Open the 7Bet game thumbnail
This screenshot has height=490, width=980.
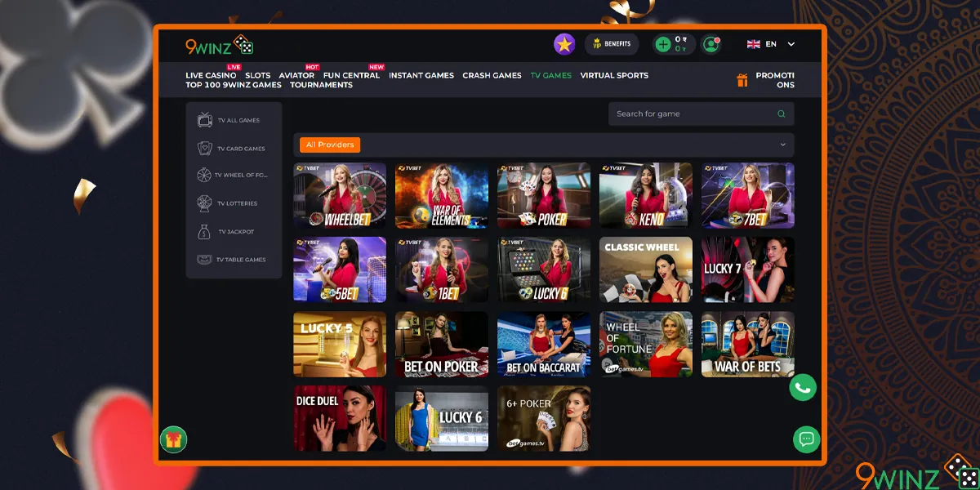tap(748, 195)
